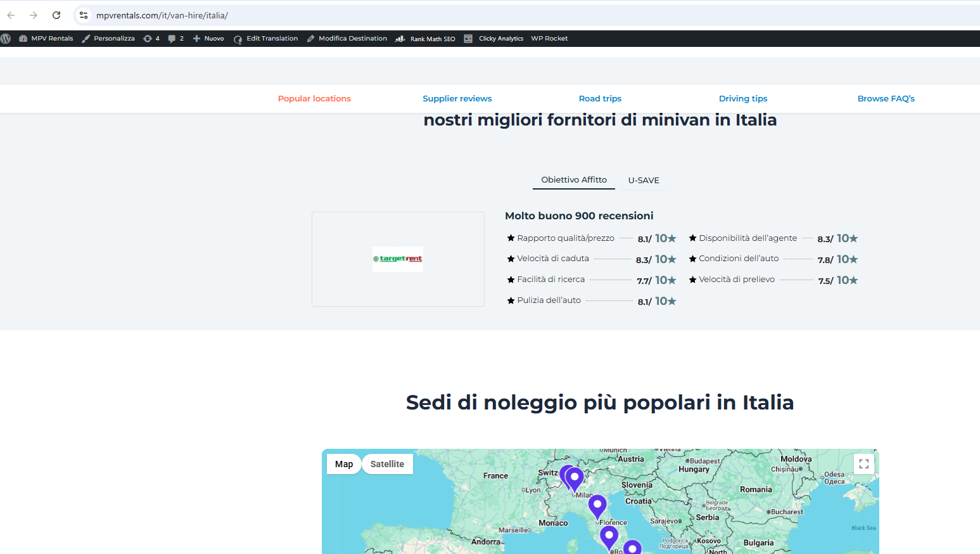Open the site information icon in address bar
Image resolution: width=980 pixels, height=554 pixels.
(x=84, y=15)
